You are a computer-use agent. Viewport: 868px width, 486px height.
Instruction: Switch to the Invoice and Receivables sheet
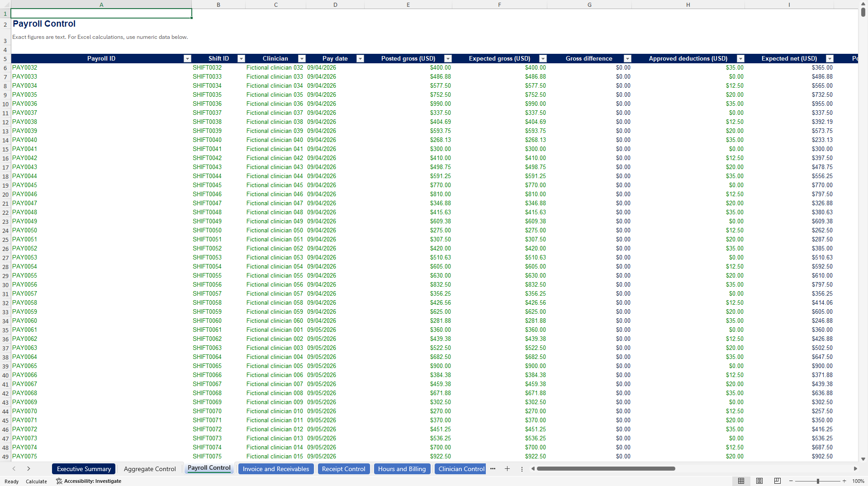pos(276,469)
